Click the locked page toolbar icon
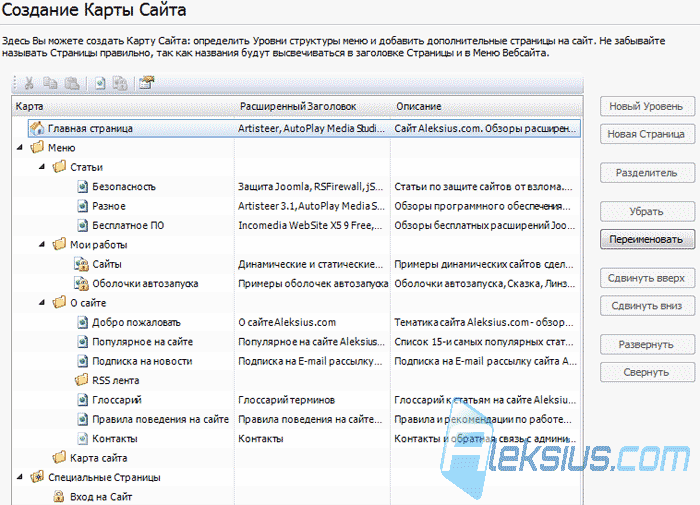This screenshot has width=700, height=505. [x=120, y=83]
